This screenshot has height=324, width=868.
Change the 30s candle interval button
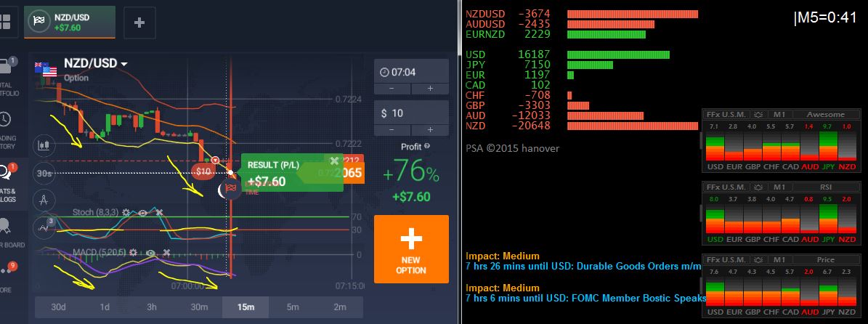[43, 173]
